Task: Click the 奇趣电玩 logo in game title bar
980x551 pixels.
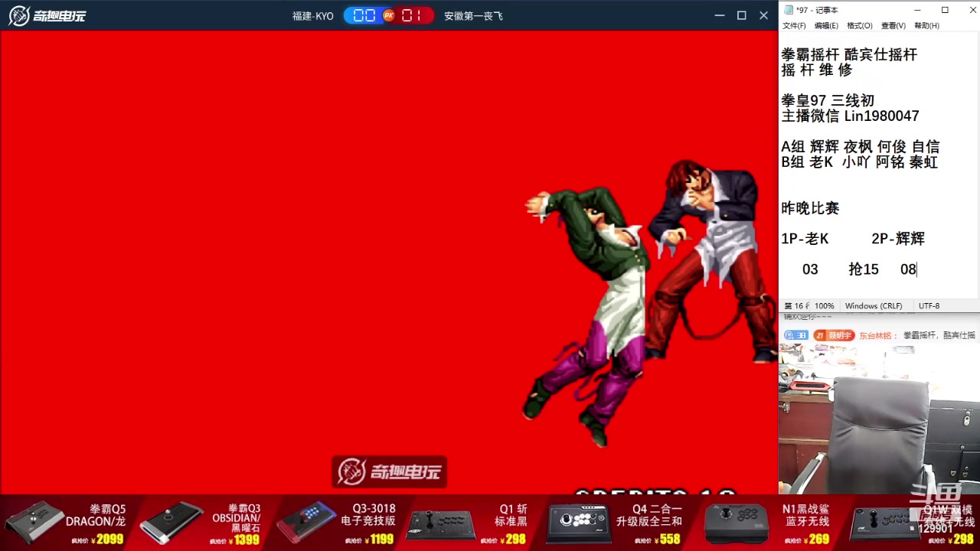Action: pyautogui.click(x=47, y=15)
